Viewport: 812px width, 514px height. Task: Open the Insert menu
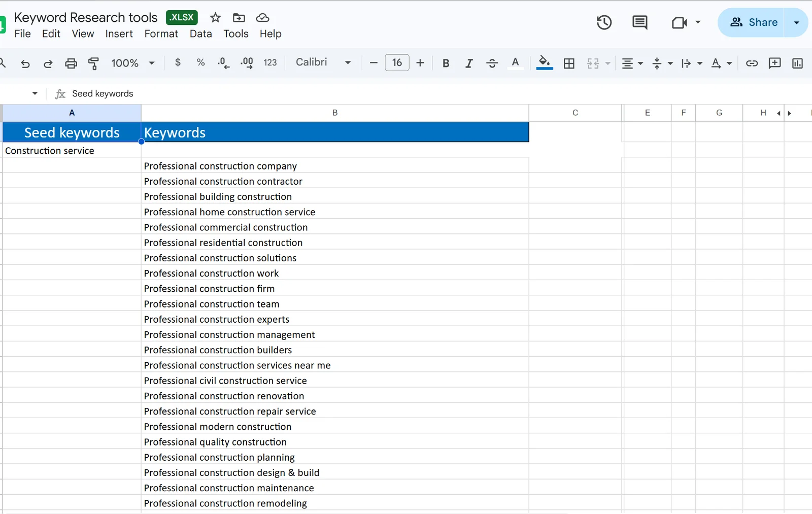click(x=119, y=34)
